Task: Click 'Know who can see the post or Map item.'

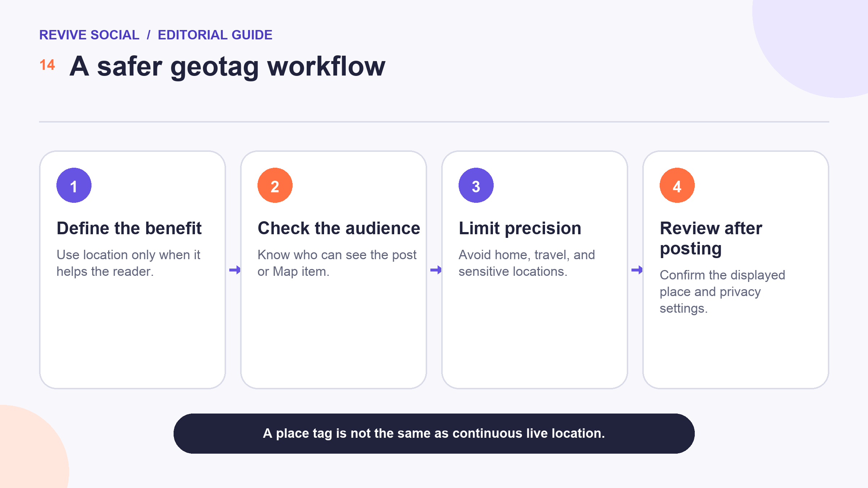Action: [337, 263]
